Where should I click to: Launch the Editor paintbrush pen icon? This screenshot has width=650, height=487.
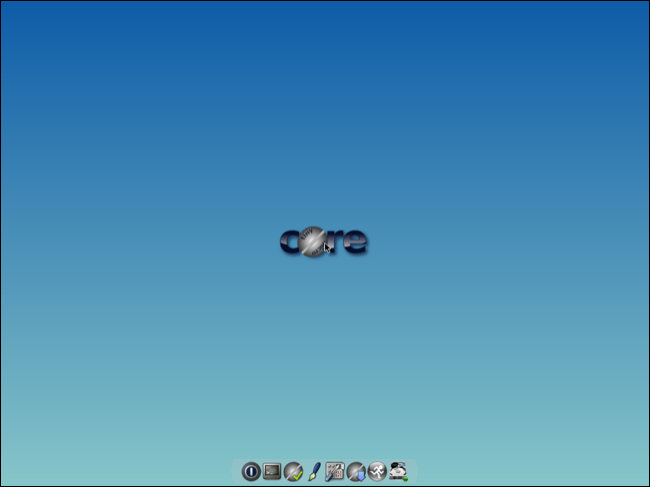click(314, 471)
